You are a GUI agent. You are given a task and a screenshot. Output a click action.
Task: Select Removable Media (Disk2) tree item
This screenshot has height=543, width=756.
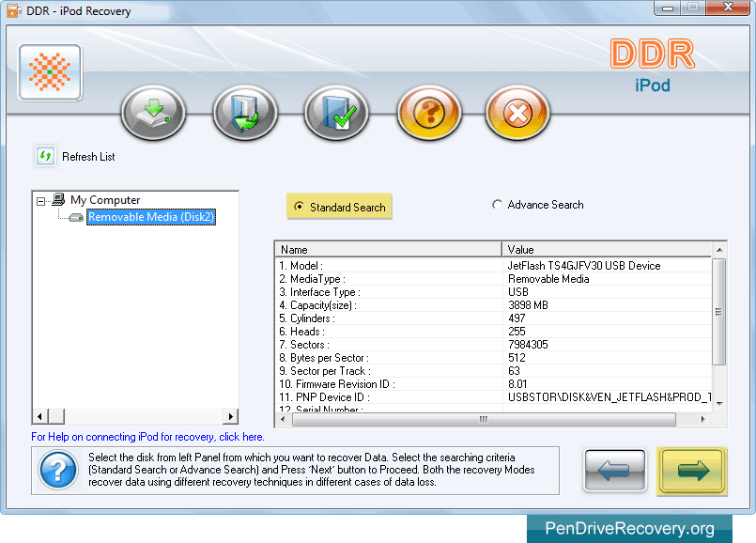point(151,217)
